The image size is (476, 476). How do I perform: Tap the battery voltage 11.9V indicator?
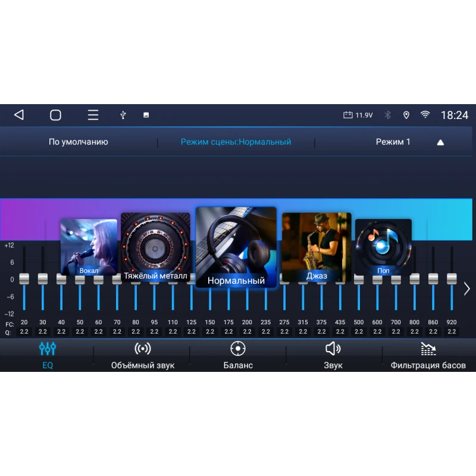point(358,115)
